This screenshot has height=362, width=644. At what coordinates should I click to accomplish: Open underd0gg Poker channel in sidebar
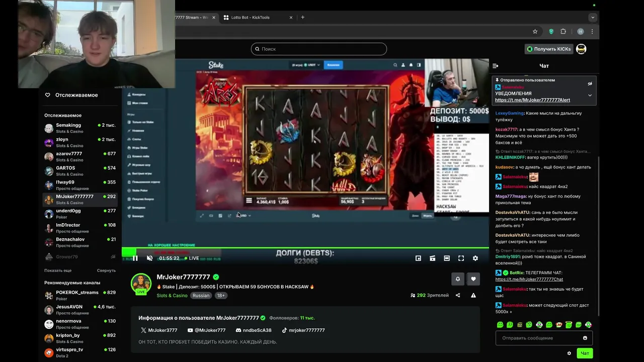pos(80,214)
